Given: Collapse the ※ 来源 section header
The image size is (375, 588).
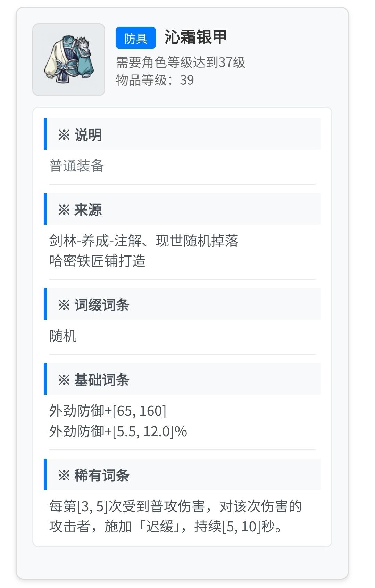Looking at the screenshot, I should click(x=182, y=209).
